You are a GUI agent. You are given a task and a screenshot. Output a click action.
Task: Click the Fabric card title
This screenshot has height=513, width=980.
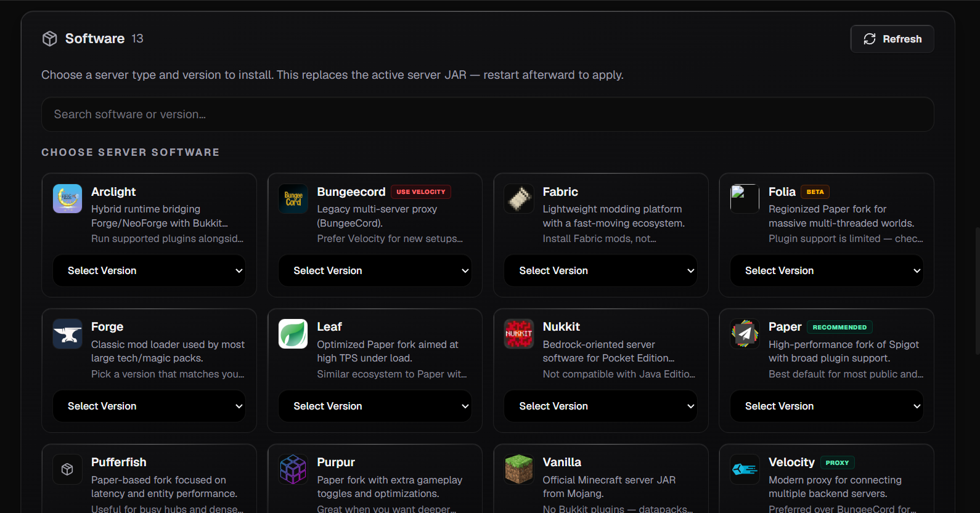tap(560, 192)
